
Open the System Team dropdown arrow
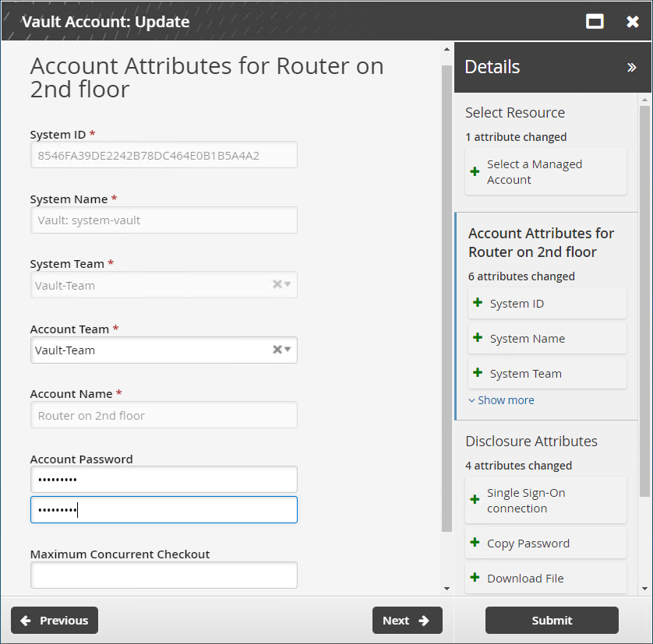click(x=288, y=285)
